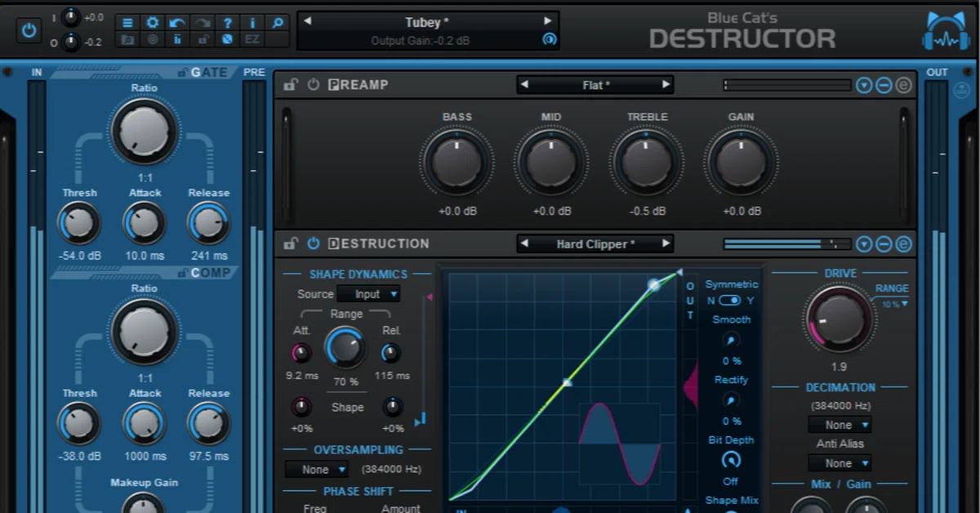Image resolution: width=980 pixels, height=513 pixels.
Task: Go to previous Destruction preset before Hard Clipper
Action: click(525, 243)
